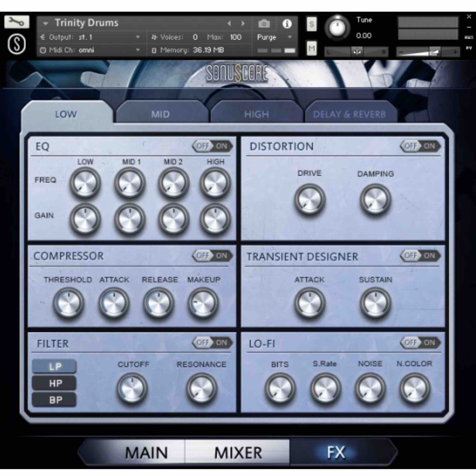
Task: Click the EQ LOW frequency knob
Action: coord(85,183)
